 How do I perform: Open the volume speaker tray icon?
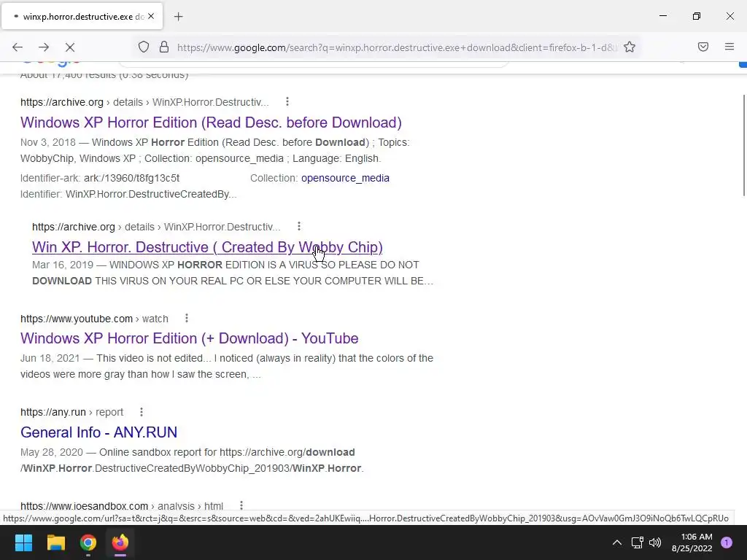tap(656, 542)
